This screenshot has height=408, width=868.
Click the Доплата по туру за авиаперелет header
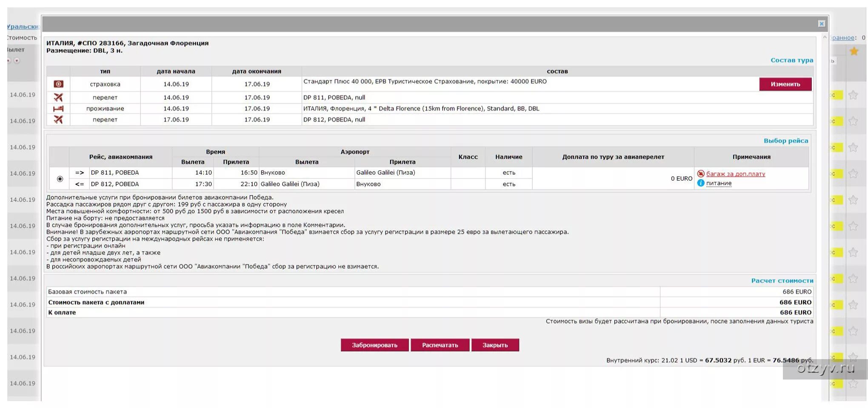tap(613, 157)
